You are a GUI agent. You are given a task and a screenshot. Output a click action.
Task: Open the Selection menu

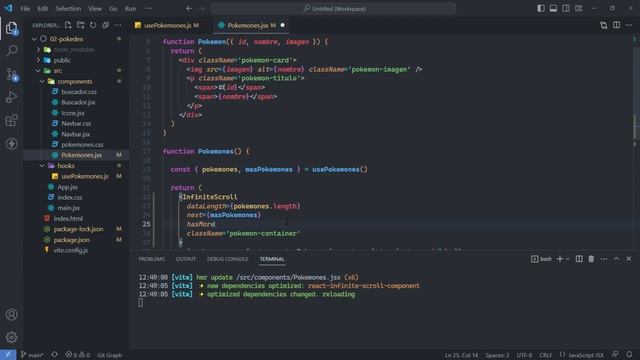68,9
